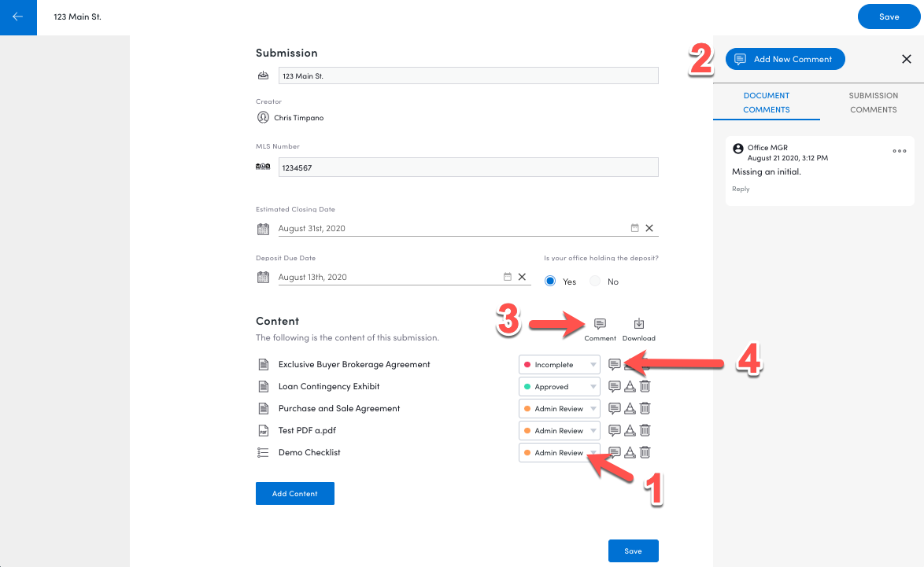
Task: Click the MLS Number field showing 1234567
Action: [x=468, y=168]
